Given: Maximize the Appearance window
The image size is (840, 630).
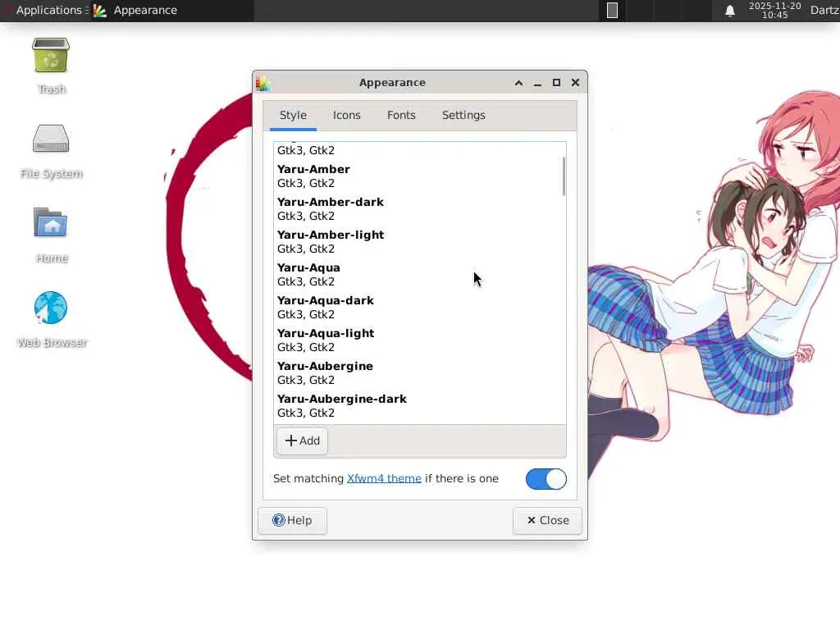Looking at the screenshot, I should (556, 83).
